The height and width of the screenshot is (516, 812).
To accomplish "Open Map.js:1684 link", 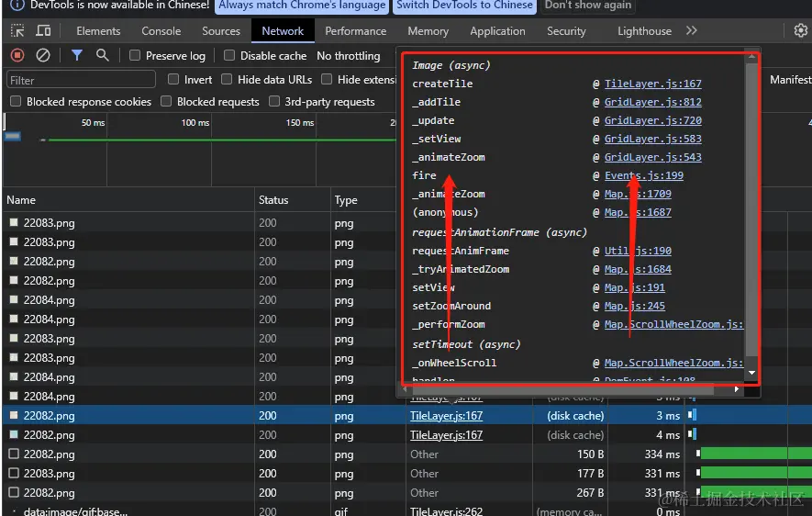I will tap(638, 269).
